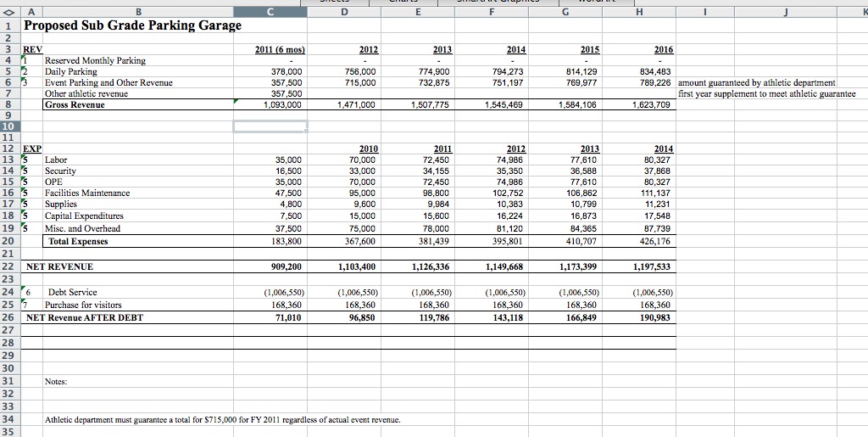Click the title 'Proposed Sub Grade Parking Garage'
Image resolution: width=868 pixels, height=437 pixels.
point(132,25)
